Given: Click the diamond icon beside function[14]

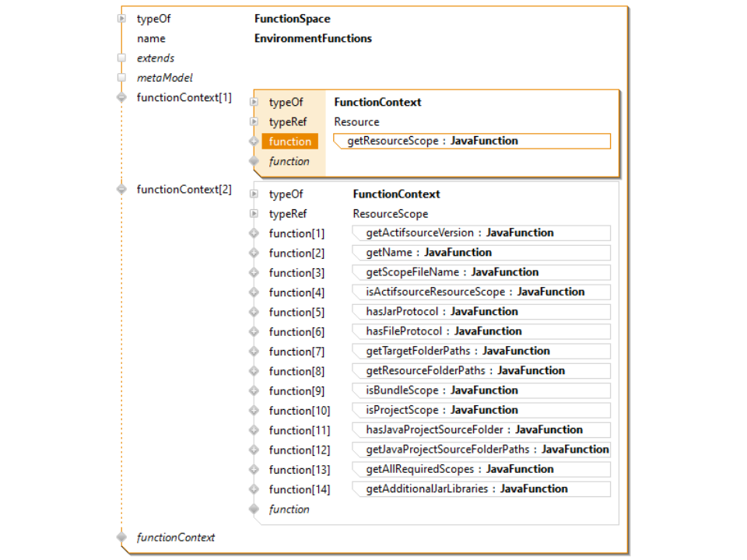Looking at the screenshot, I should [253, 489].
